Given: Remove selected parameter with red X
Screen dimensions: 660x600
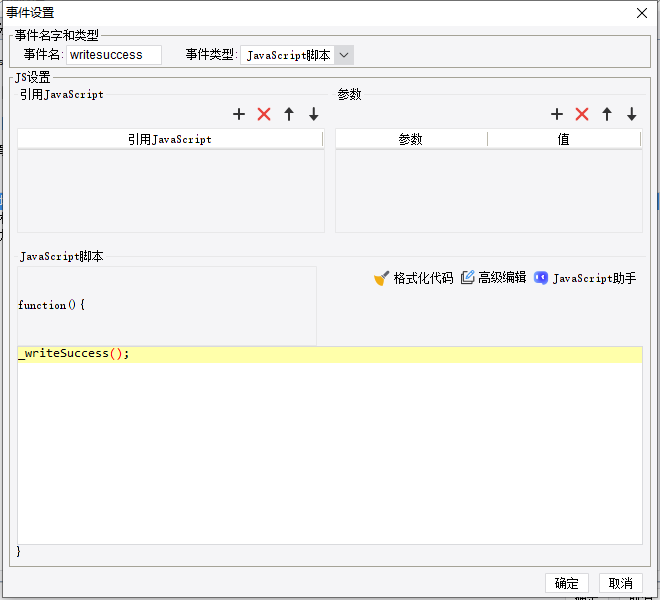Looking at the screenshot, I should pyautogui.click(x=582, y=114).
